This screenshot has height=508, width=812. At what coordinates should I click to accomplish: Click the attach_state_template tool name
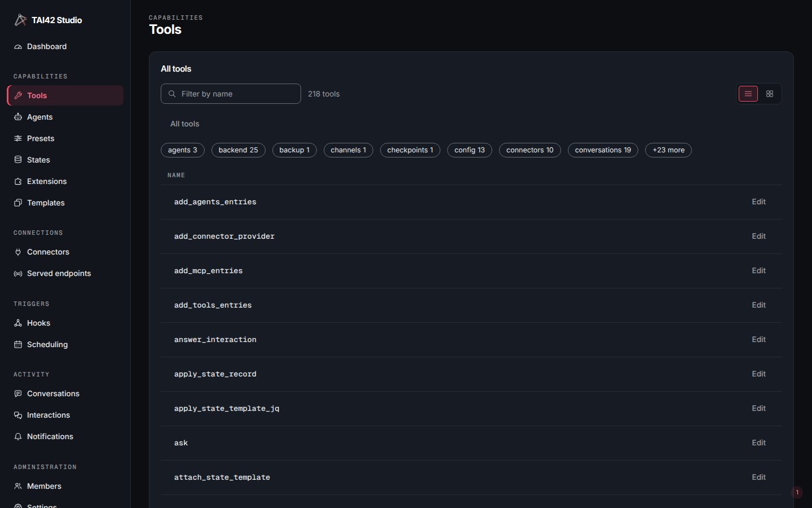[222, 478]
